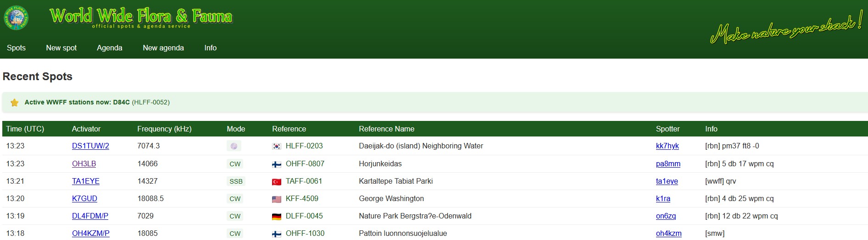Click frequency value 14066
The height and width of the screenshot is (240, 868).
pyautogui.click(x=147, y=164)
